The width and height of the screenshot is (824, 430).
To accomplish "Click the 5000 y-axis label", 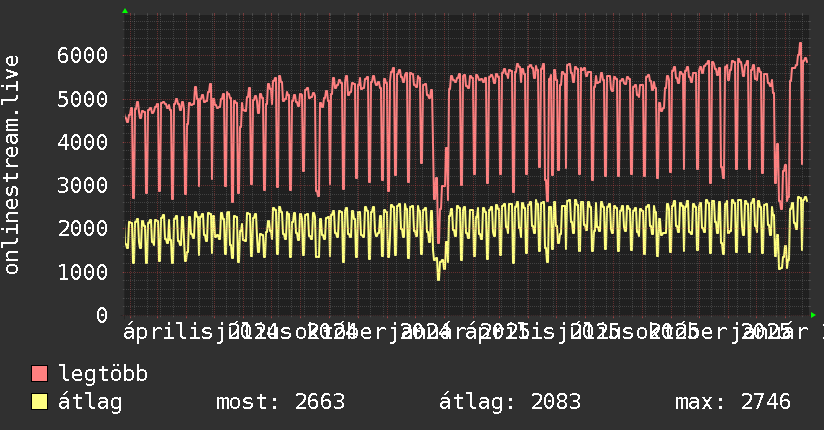I will pyautogui.click(x=80, y=99).
